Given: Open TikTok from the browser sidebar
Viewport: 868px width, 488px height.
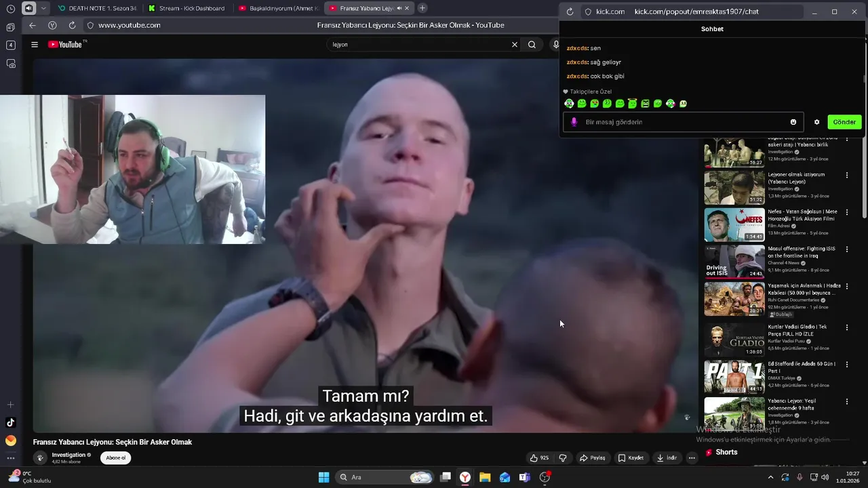Looking at the screenshot, I should (x=11, y=422).
